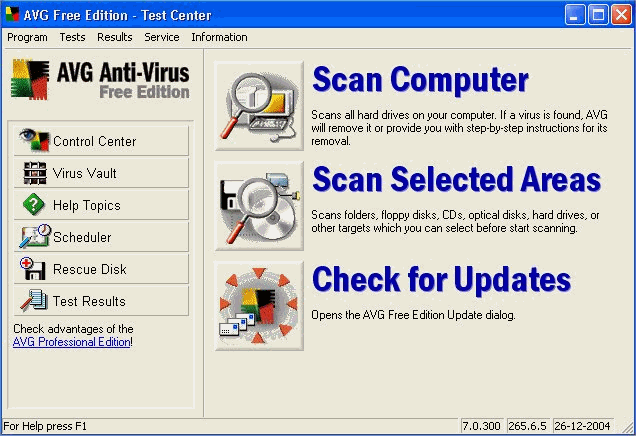This screenshot has height=436, width=636.
Task: Open the Tests menu
Action: tap(72, 37)
